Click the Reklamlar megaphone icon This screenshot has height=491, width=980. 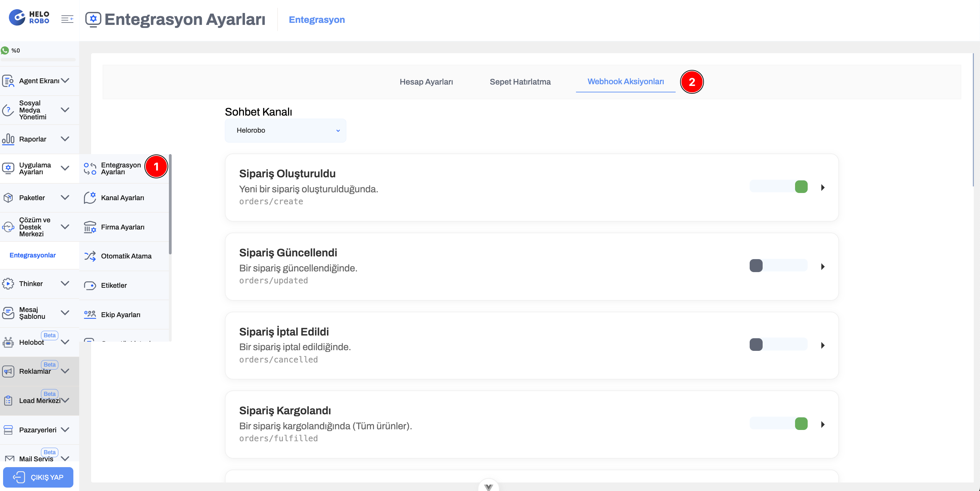click(8, 371)
